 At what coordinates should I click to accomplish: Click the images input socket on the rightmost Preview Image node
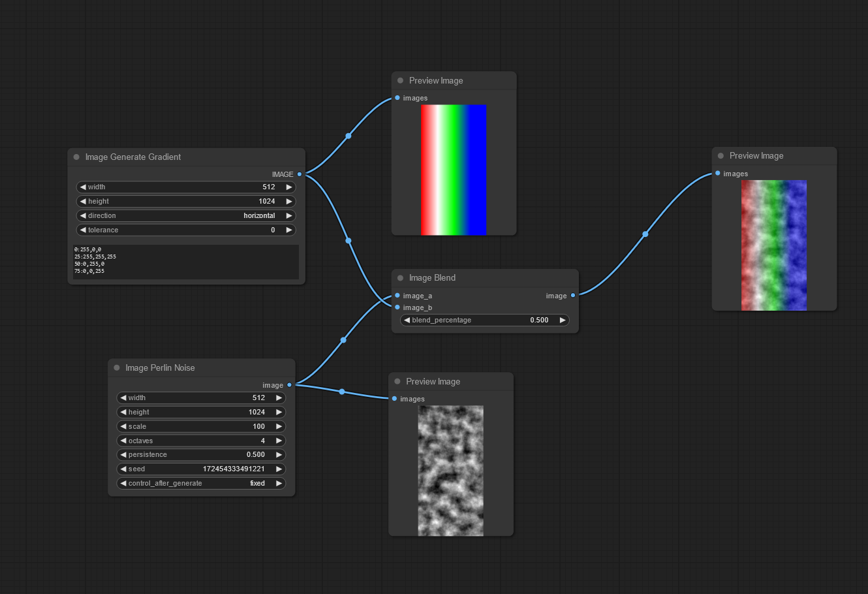pos(717,174)
